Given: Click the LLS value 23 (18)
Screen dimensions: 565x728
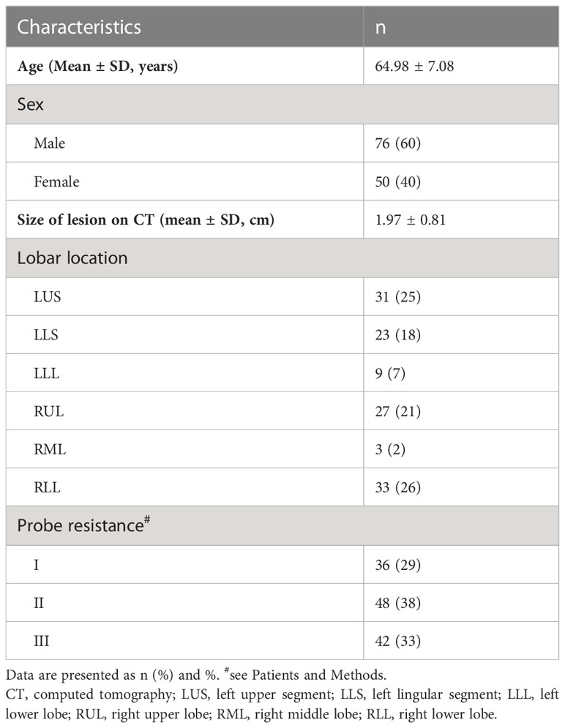Looking at the screenshot, I should tap(398, 335).
